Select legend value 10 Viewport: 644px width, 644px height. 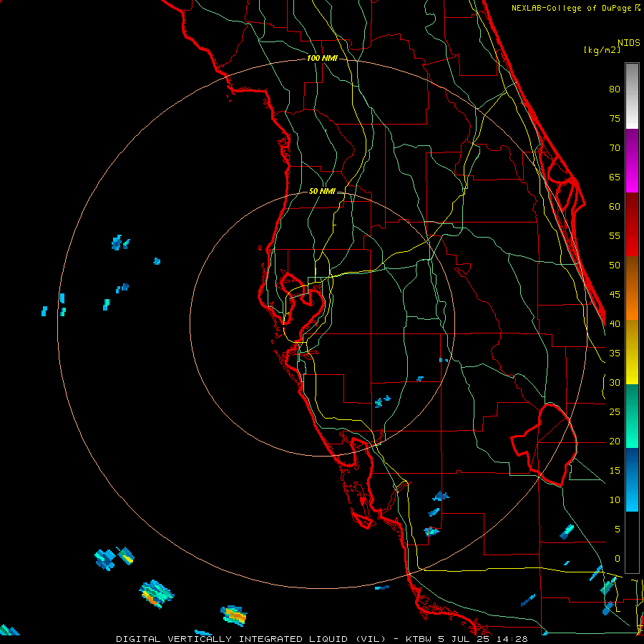click(x=615, y=500)
